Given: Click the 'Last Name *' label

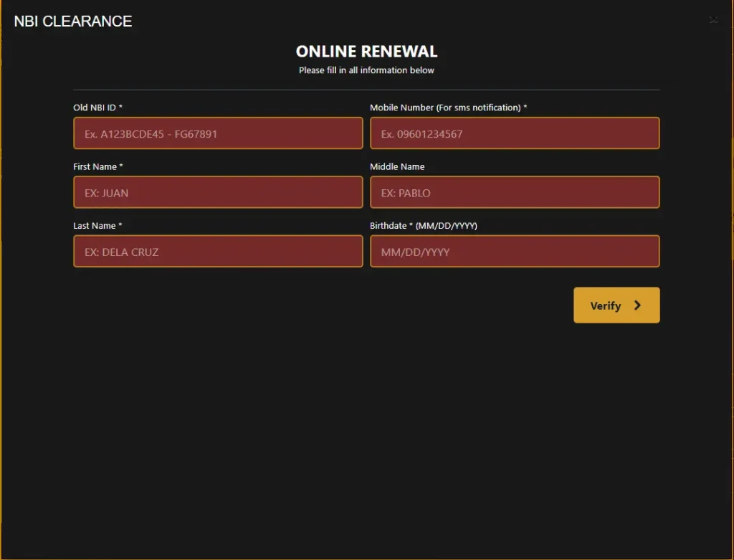Looking at the screenshot, I should (97, 225).
